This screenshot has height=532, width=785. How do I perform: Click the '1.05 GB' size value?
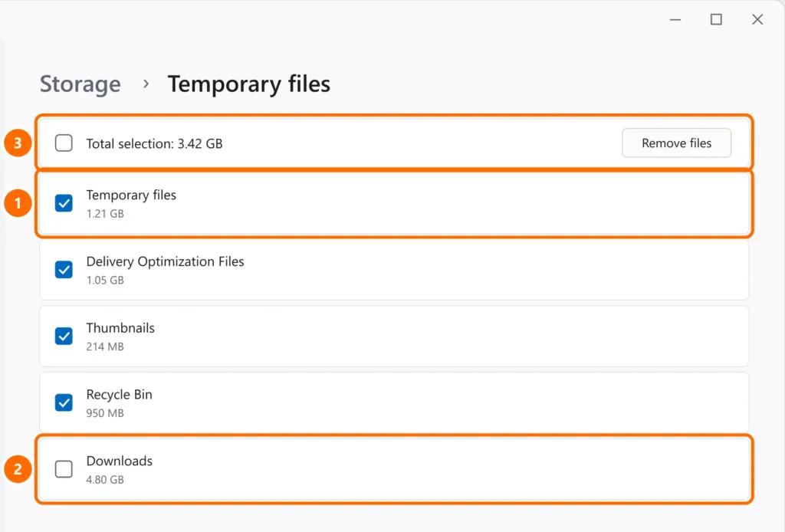(104, 281)
